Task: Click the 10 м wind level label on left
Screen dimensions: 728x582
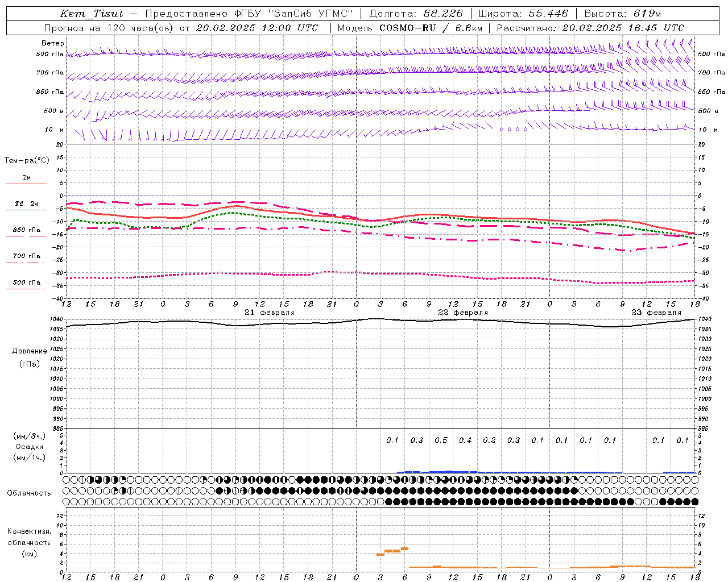Action: point(55,130)
